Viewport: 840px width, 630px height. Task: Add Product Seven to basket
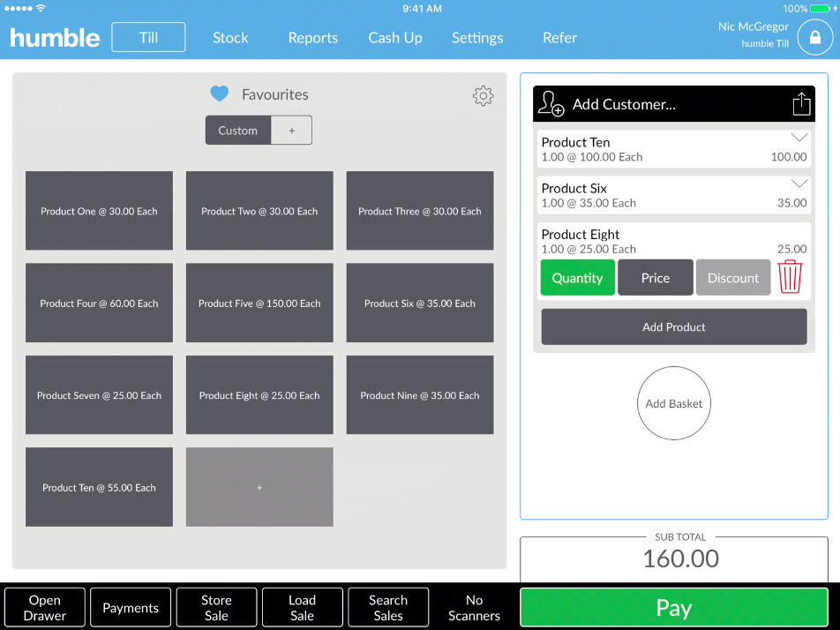pos(99,394)
